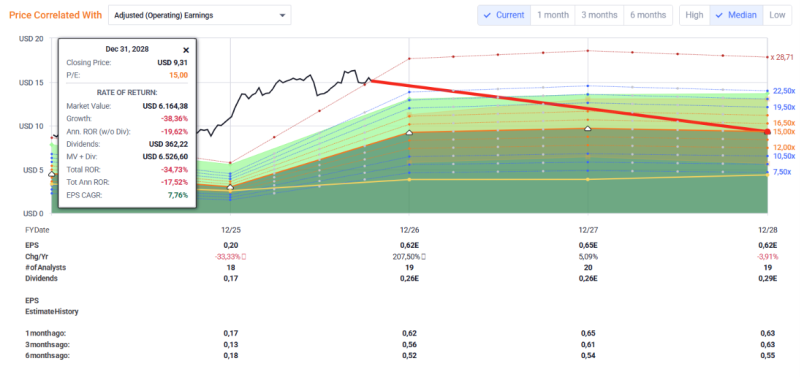Open the Adjusted (Operating) Earnings dropdown
The image size is (800, 377).
coord(199,15)
